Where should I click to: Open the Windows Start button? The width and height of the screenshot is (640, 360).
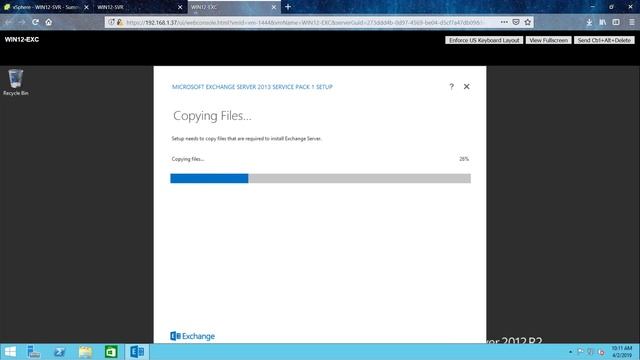point(10,351)
